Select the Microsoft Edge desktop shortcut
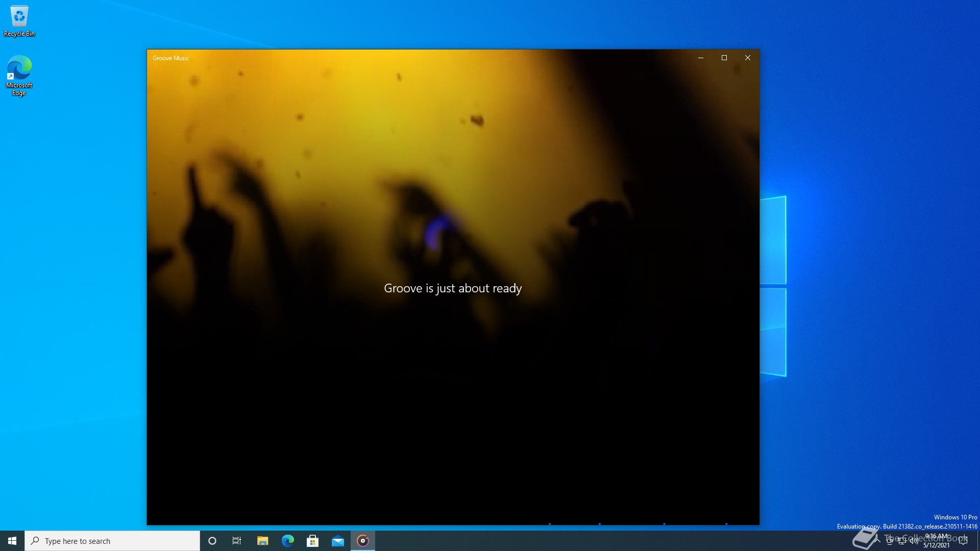 (x=19, y=76)
